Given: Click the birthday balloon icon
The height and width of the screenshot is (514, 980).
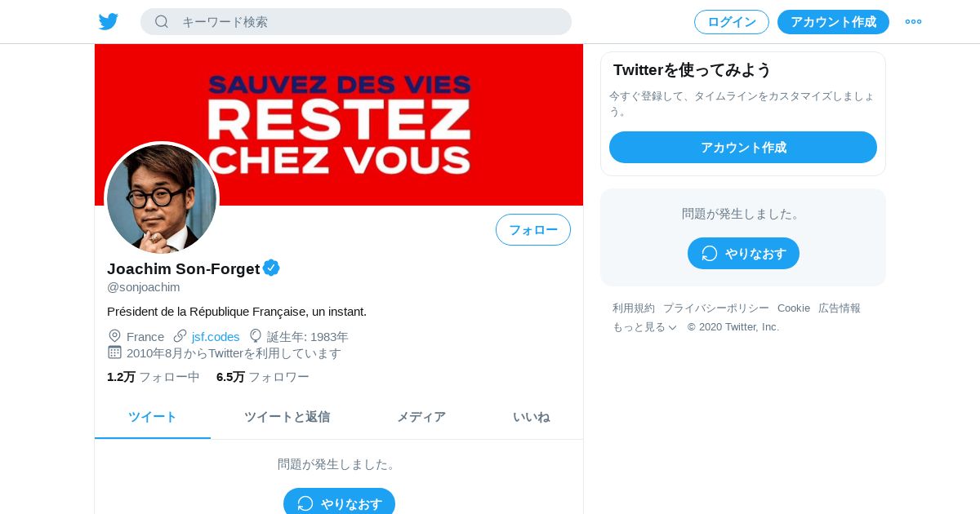Looking at the screenshot, I should (x=256, y=336).
